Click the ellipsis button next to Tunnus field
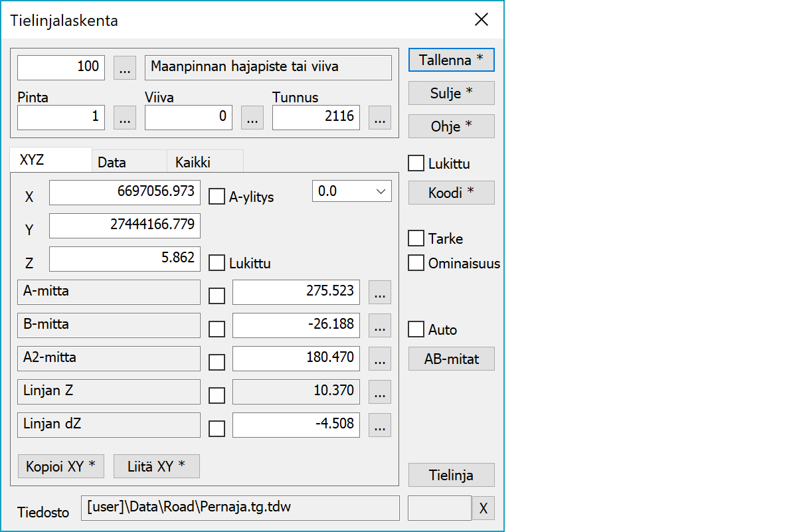The image size is (797, 532). click(379, 118)
